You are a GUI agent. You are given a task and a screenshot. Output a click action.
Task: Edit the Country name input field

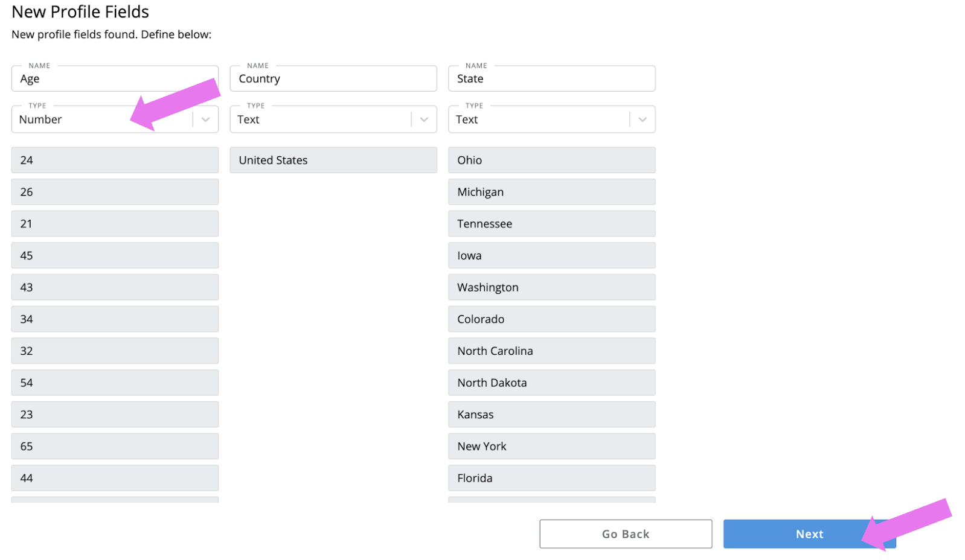(333, 79)
